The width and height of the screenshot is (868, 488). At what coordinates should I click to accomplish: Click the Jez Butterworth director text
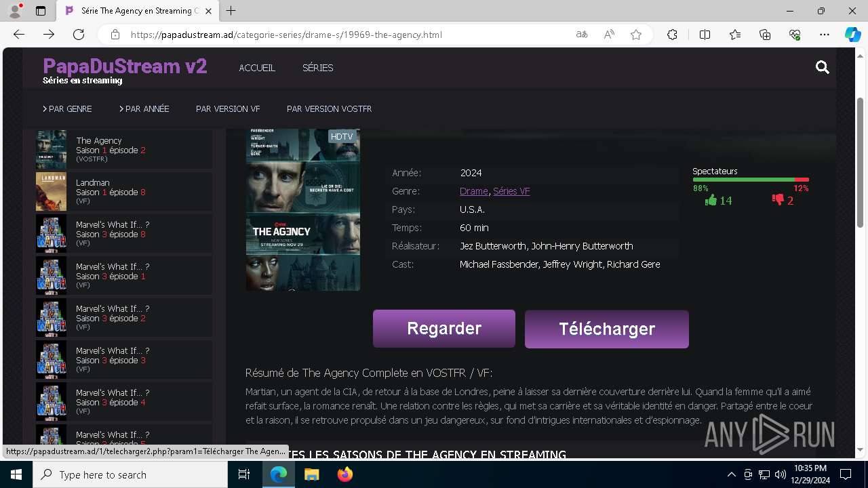coord(493,246)
